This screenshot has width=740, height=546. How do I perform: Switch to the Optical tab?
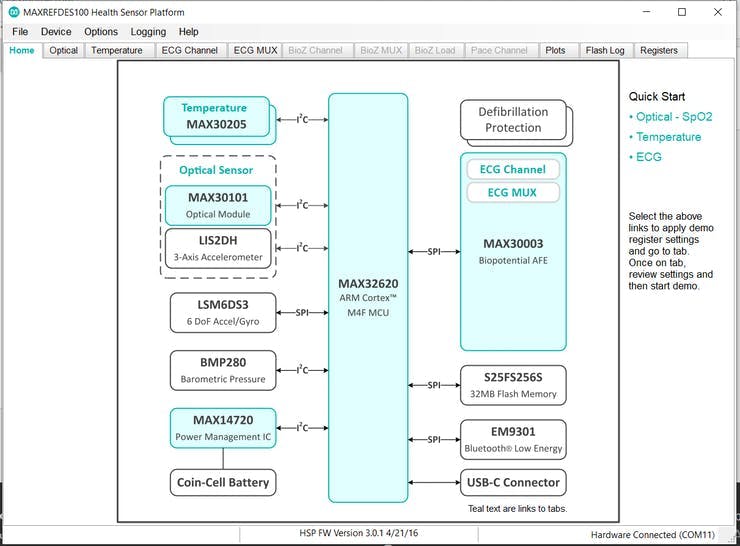64,50
